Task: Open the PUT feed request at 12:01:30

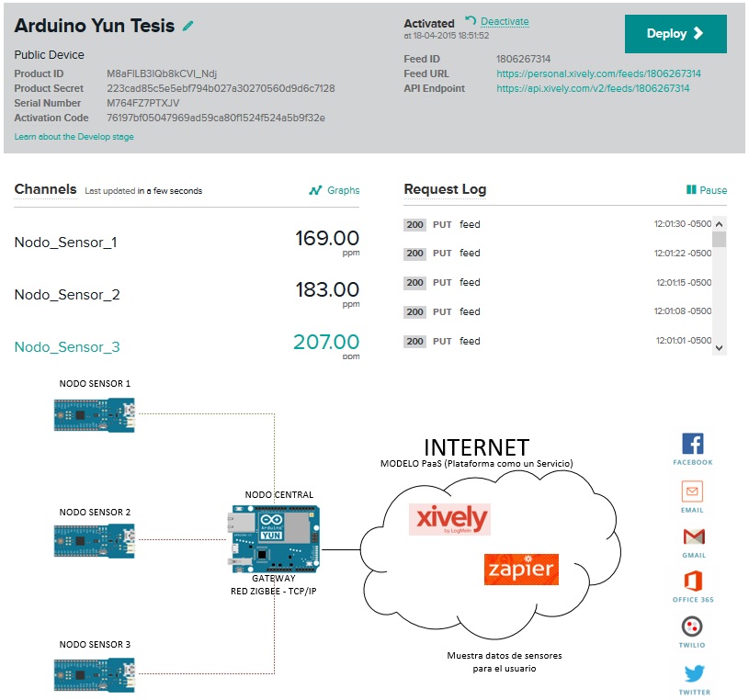Action: (558, 224)
